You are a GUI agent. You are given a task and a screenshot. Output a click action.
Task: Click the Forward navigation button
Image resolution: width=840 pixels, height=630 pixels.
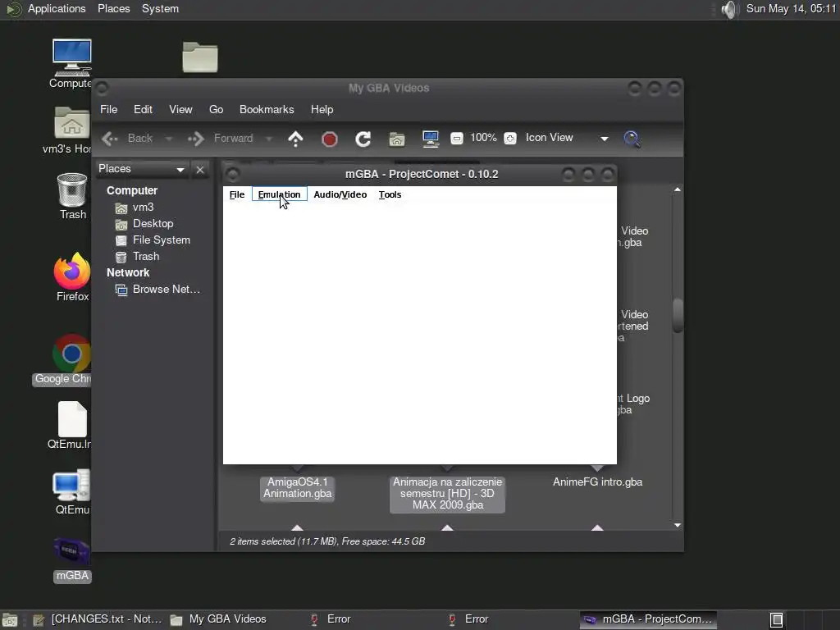tap(220, 138)
